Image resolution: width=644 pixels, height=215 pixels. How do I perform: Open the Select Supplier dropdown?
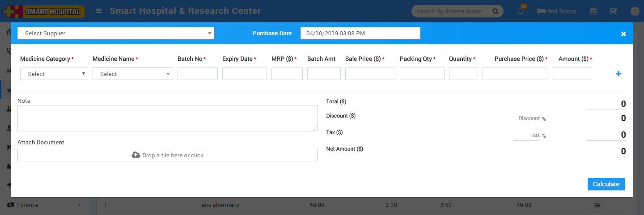[115, 33]
